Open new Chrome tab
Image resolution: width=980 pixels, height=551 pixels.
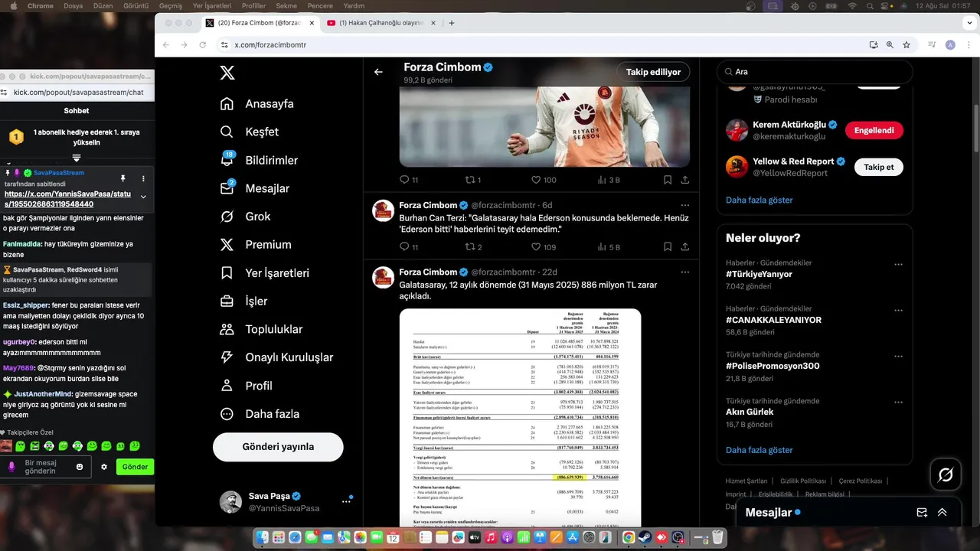[452, 23]
